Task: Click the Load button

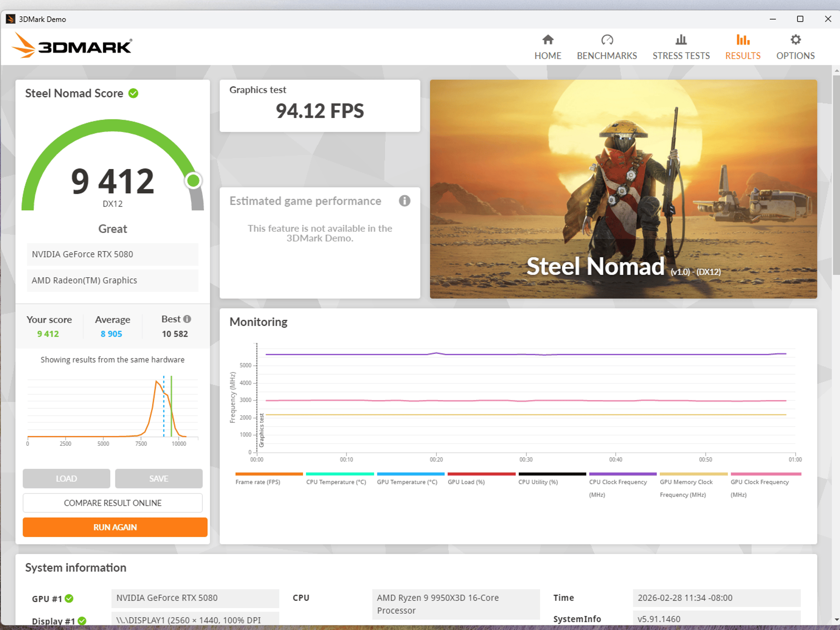Action: point(66,479)
